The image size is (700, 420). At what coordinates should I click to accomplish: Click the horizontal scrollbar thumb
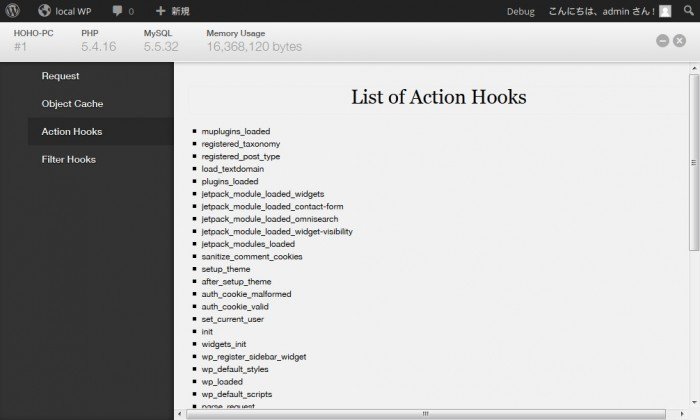tap(425, 413)
